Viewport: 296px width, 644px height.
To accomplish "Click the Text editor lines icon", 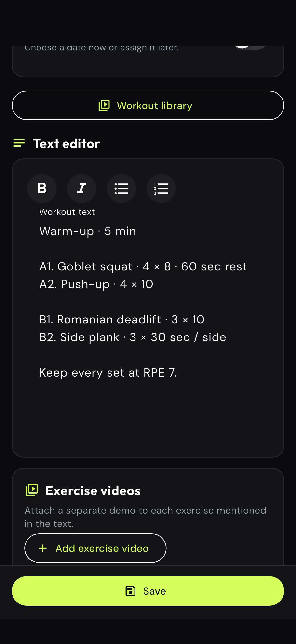I will (x=19, y=143).
